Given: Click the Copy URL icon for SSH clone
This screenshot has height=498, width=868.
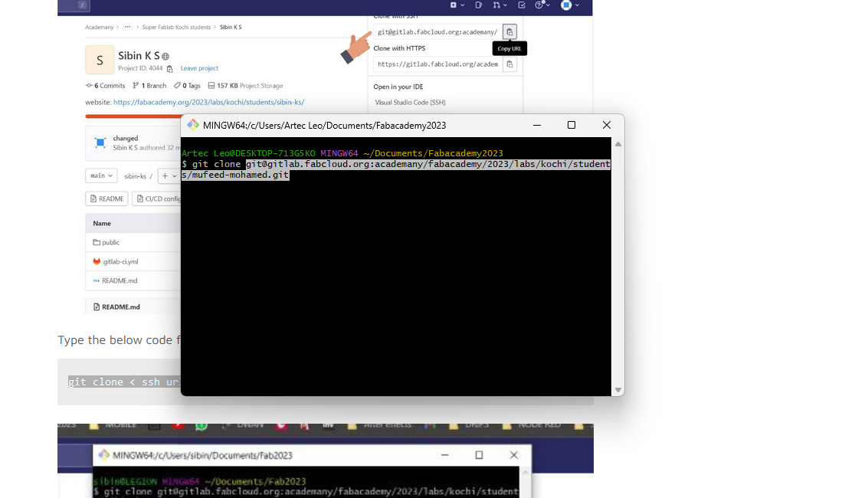Looking at the screenshot, I should tap(509, 32).
